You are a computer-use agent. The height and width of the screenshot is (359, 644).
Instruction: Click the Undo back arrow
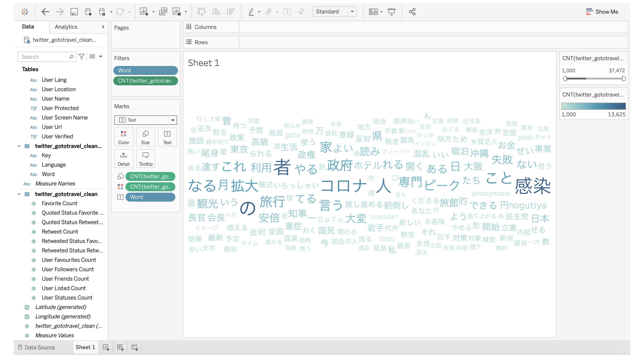pyautogui.click(x=45, y=11)
